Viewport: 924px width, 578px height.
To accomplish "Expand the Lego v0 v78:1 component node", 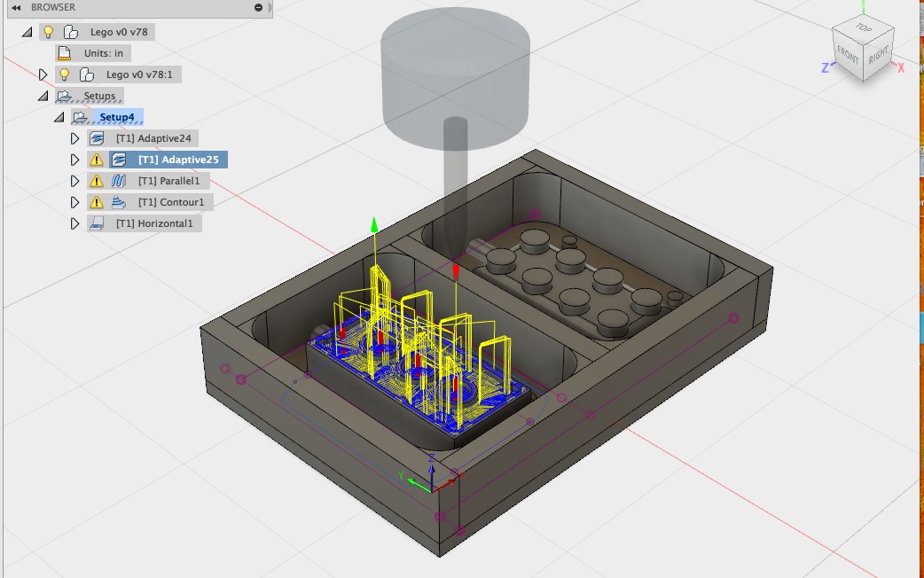I will pyautogui.click(x=43, y=74).
